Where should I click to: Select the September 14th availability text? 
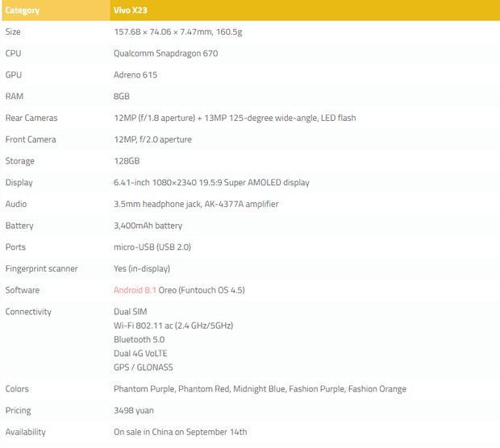pos(180,432)
